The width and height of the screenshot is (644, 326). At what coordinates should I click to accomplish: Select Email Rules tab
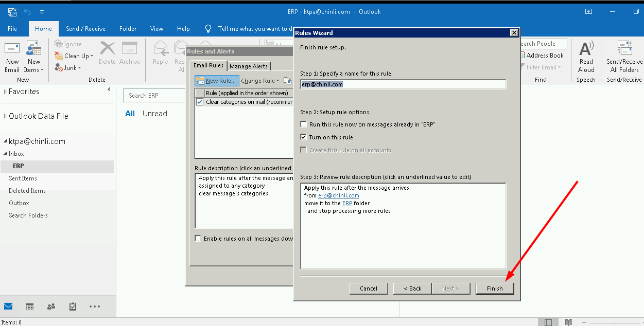[208, 65]
